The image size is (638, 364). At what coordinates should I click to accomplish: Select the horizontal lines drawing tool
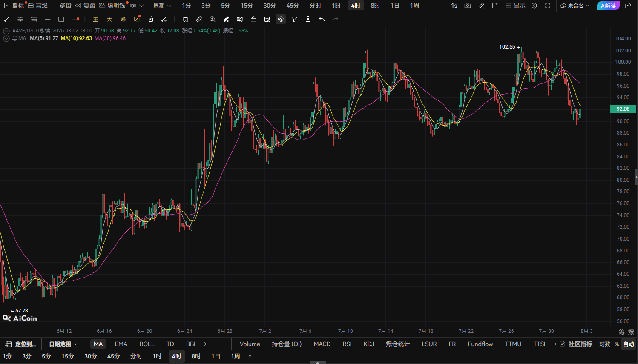[34, 19]
